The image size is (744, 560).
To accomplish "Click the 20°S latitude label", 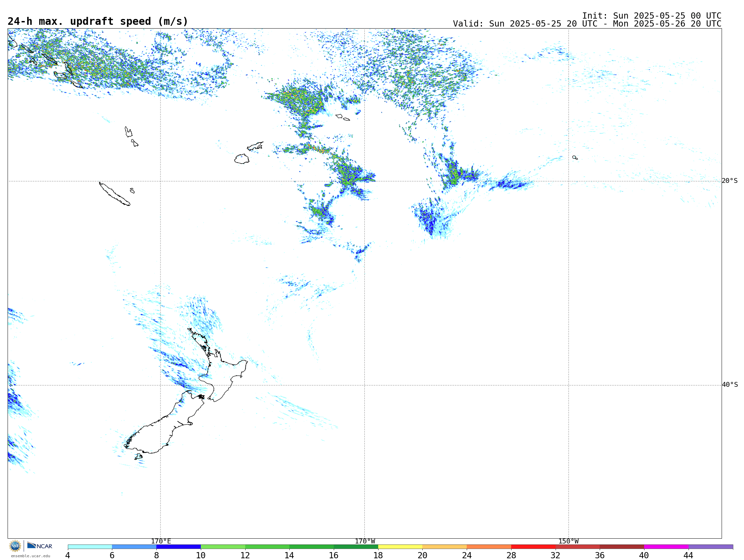I will pyautogui.click(x=730, y=181).
